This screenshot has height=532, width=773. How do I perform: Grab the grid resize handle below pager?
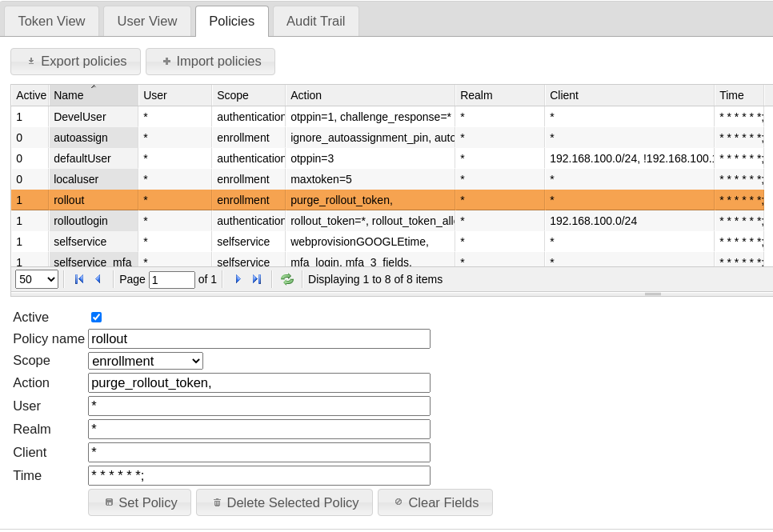point(653,294)
